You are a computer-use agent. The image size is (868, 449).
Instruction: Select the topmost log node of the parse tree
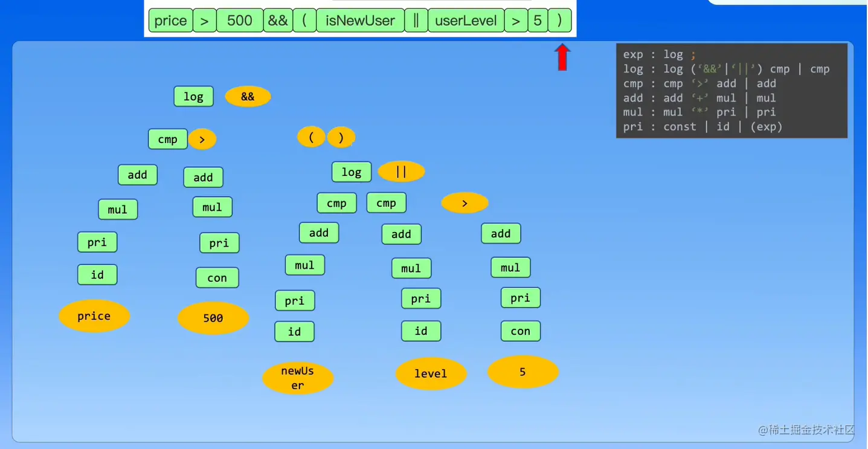(193, 96)
